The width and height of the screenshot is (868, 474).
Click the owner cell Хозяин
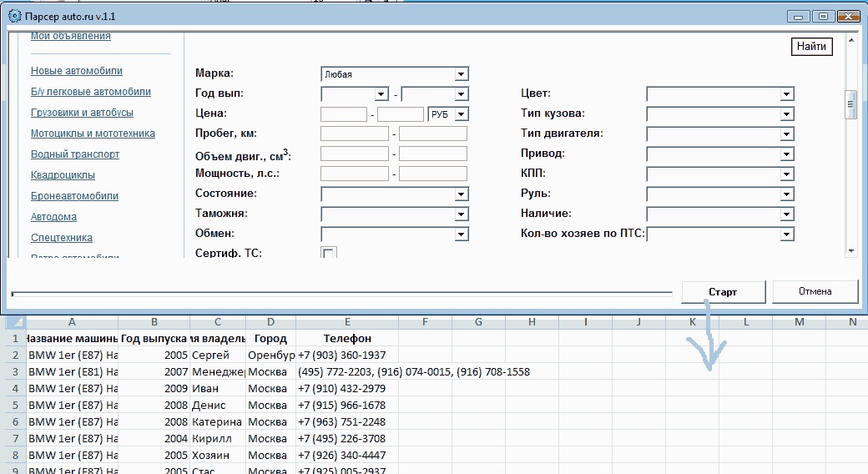pos(218,455)
